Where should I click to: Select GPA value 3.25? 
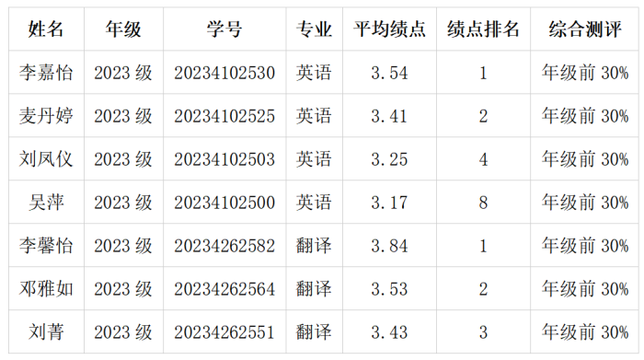pyautogui.click(x=389, y=159)
